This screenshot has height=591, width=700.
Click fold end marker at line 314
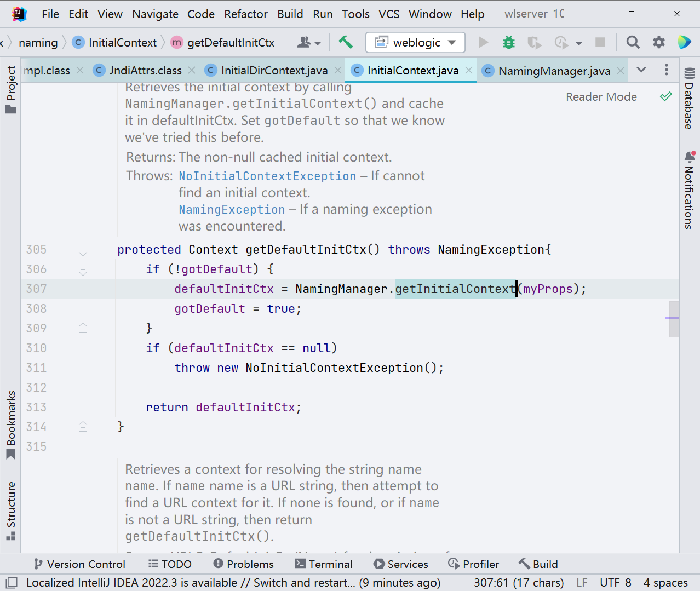coord(83,427)
